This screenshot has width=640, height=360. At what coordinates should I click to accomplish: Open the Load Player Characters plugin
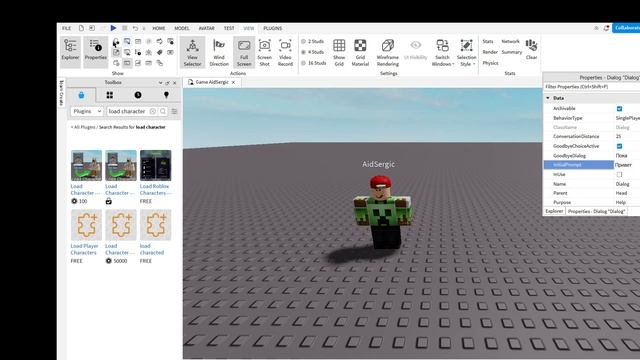click(x=86, y=225)
